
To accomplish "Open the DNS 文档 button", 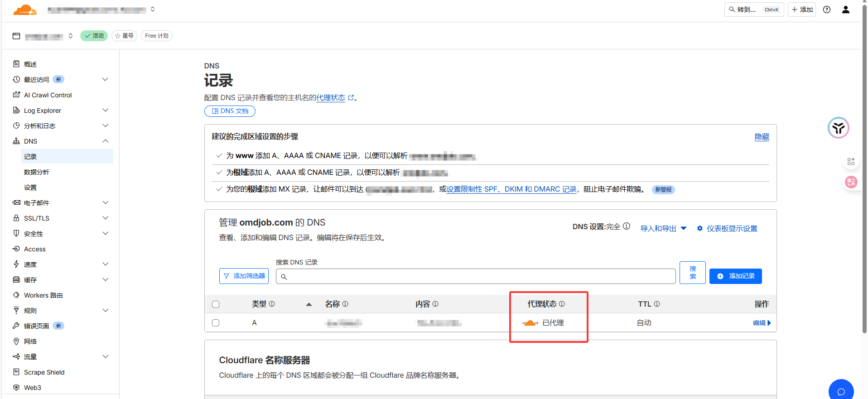I will [230, 111].
